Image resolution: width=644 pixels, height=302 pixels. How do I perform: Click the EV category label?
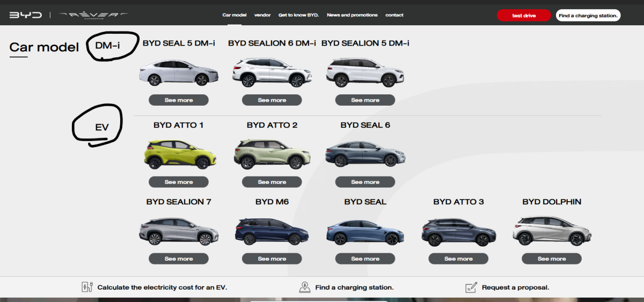[x=102, y=127]
